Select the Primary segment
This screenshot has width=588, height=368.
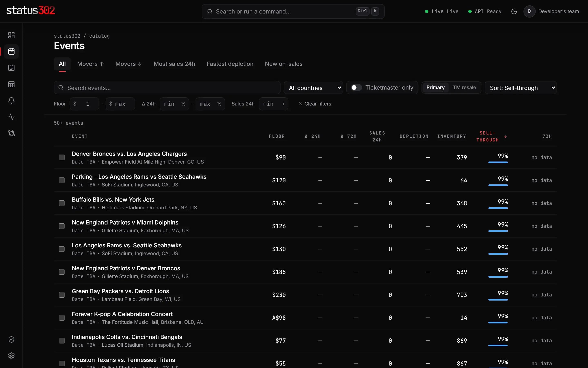435,88
